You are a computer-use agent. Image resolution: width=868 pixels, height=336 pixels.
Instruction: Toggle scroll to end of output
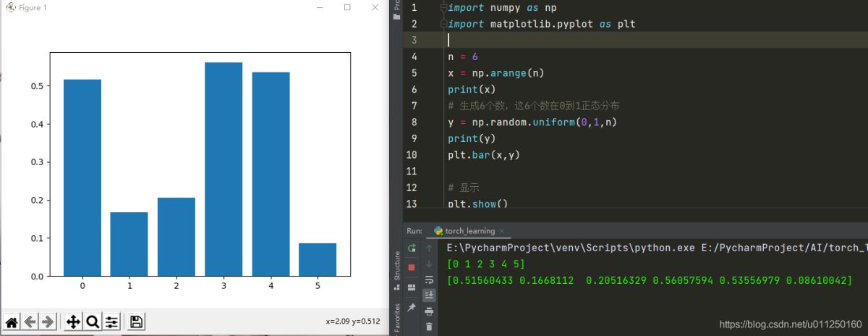point(429,295)
